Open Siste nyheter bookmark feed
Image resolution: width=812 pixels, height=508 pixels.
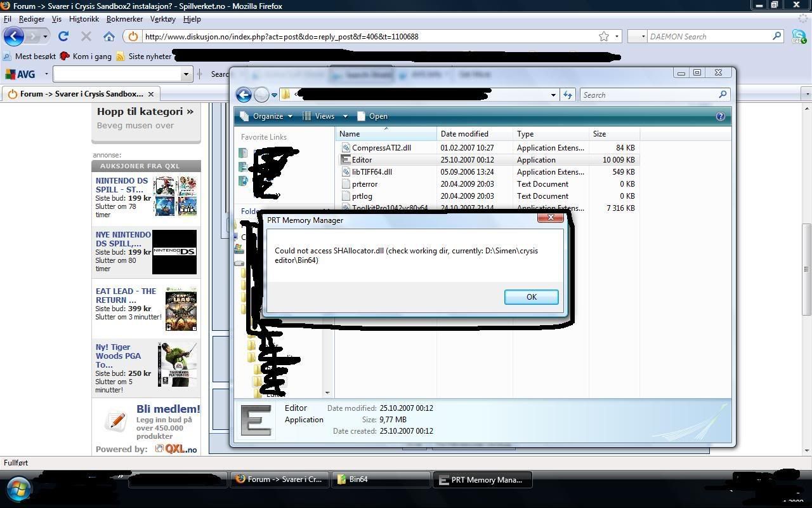[x=144, y=57]
